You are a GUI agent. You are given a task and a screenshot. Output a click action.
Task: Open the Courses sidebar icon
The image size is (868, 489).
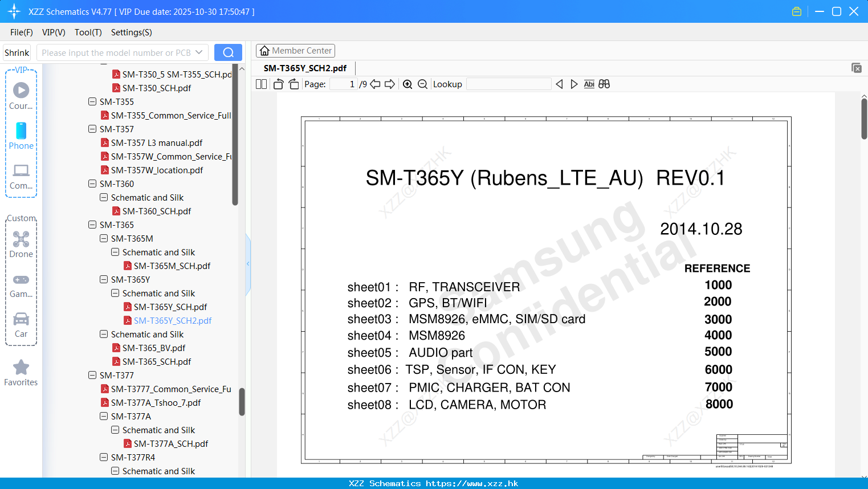point(21,96)
